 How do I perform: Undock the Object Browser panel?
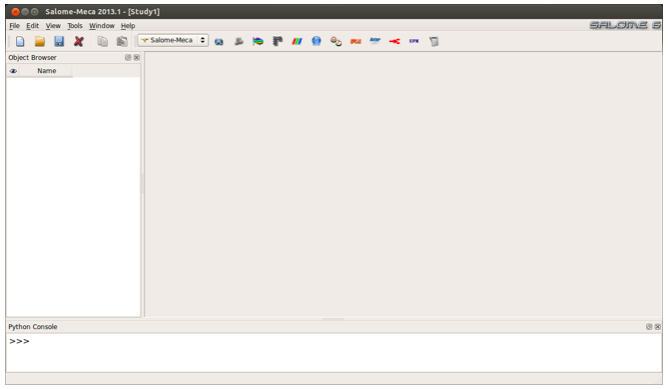tap(128, 58)
